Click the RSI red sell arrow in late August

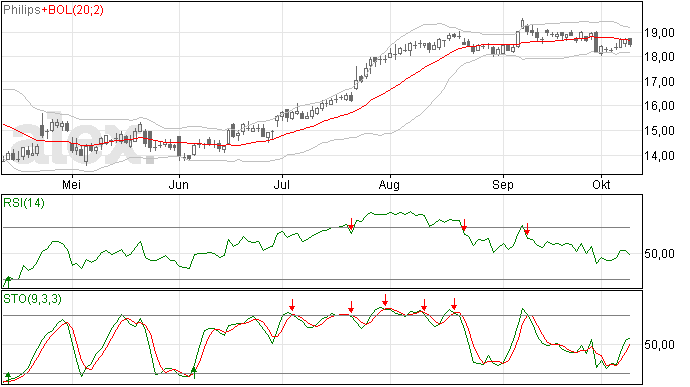tap(464, 225)
